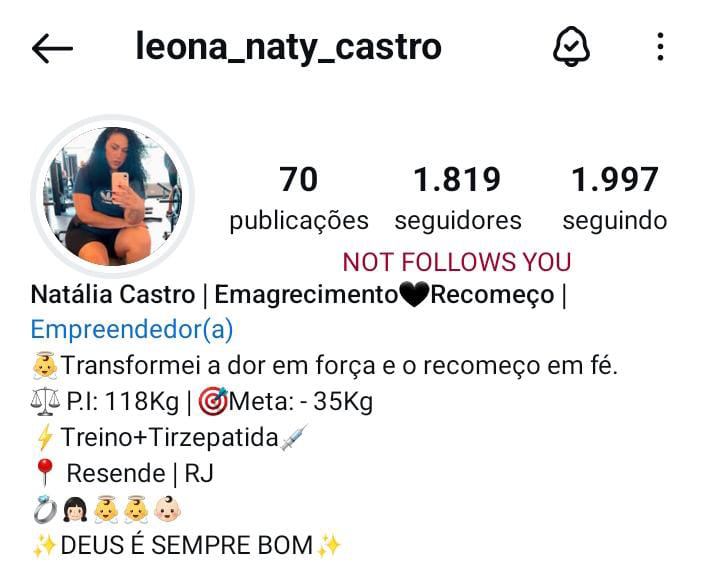
Task: Tap the DEUS É SEMPRE BOM text
Action: [186, 545]
